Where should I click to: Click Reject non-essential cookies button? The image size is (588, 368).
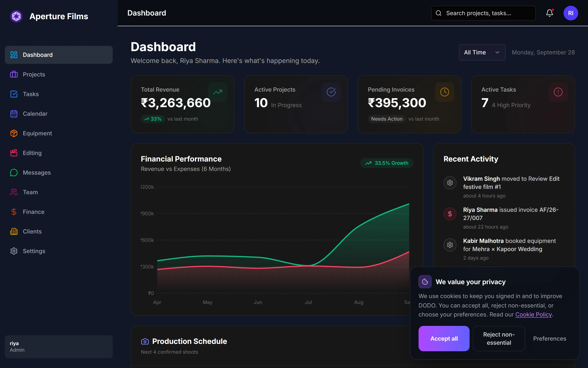[x=499, y=339]
